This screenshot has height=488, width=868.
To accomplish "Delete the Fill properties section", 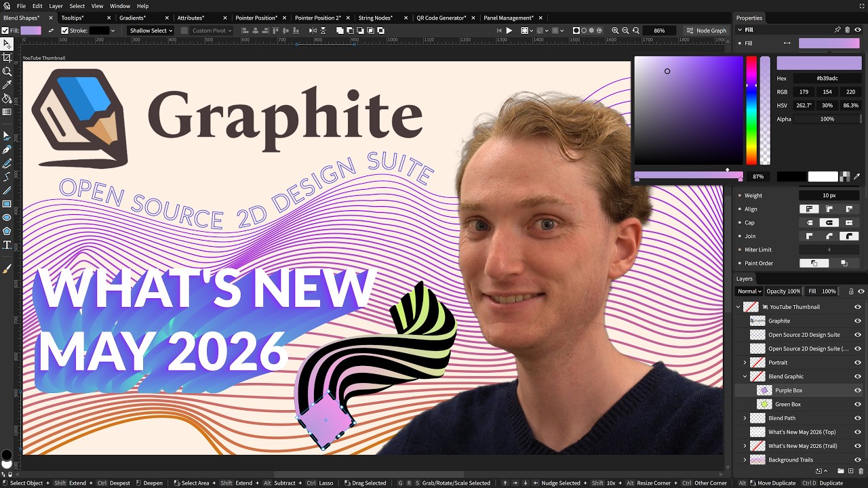I will pos(848,30).
